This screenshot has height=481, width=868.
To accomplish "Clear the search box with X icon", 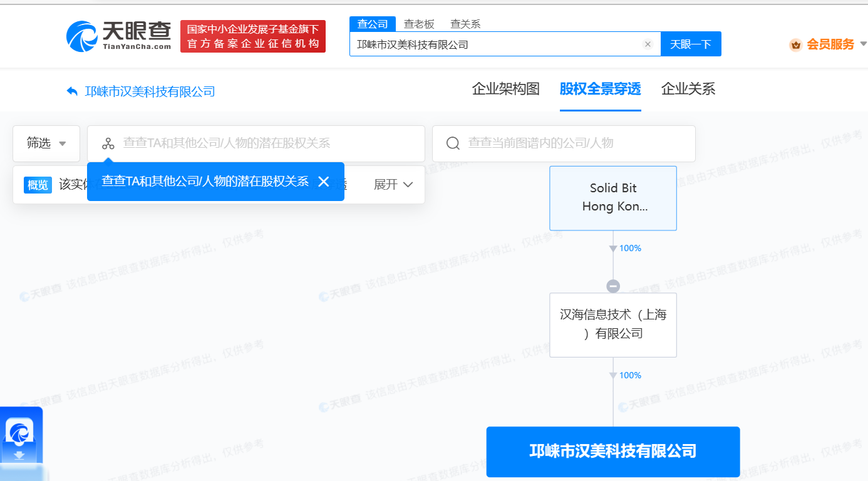I will coord(648,44).
